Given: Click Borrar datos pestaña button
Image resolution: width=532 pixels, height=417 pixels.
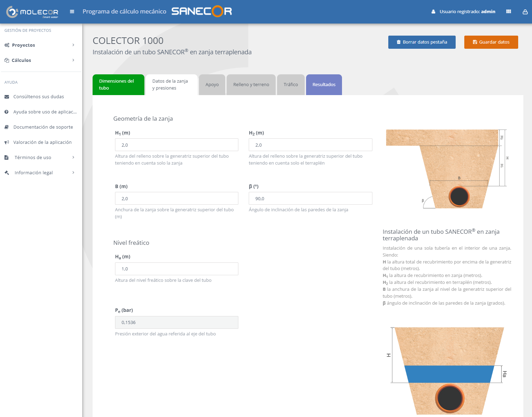Looking at the screenshot, I should pos(422,42).
